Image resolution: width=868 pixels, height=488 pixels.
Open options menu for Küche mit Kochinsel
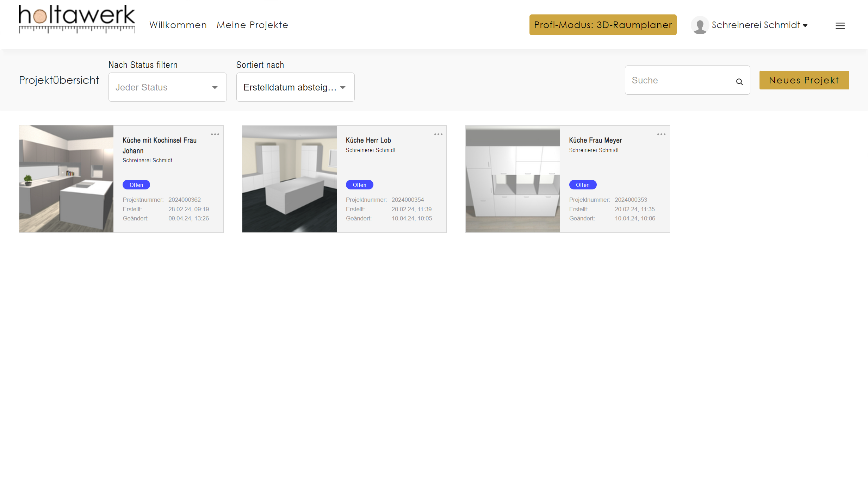click(215, 134)
